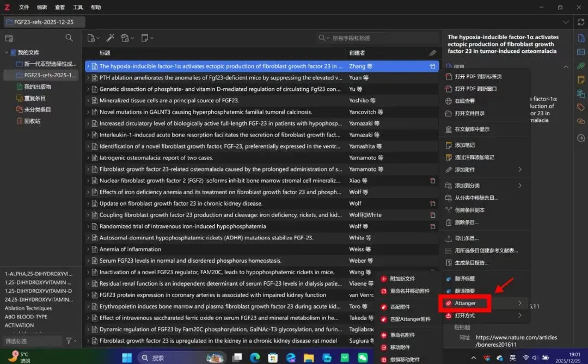Choose 生成条目报告 in the context menu
Image resolution: width=588 pixels, height=364 pixels.
485,263
